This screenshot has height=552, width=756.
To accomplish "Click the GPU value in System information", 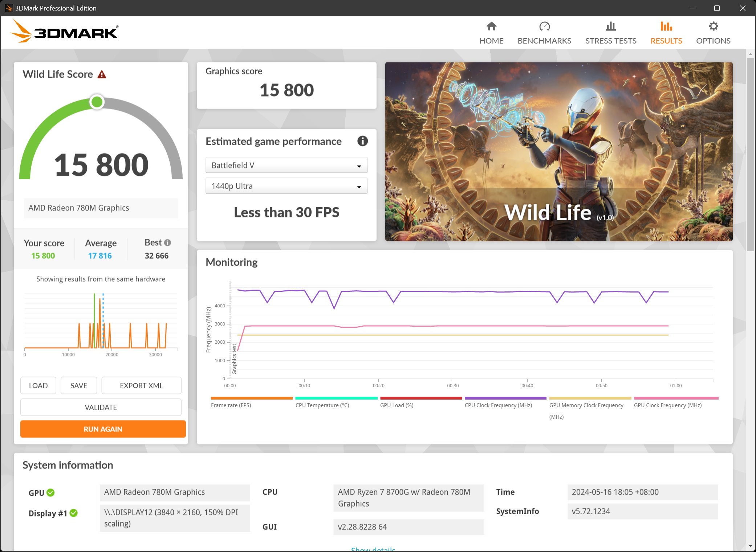I will pyautogui.click(x=175, y=492).
